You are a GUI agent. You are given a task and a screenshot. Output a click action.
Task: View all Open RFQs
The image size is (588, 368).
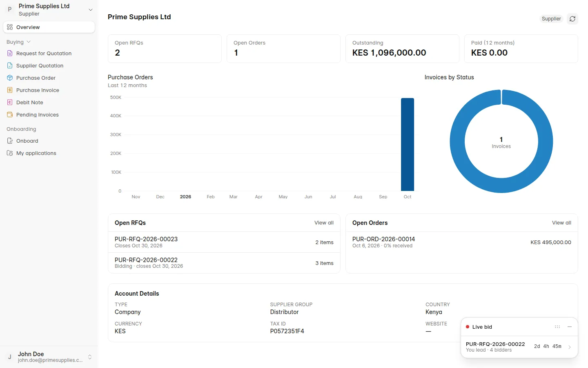(x=324, y=223)
